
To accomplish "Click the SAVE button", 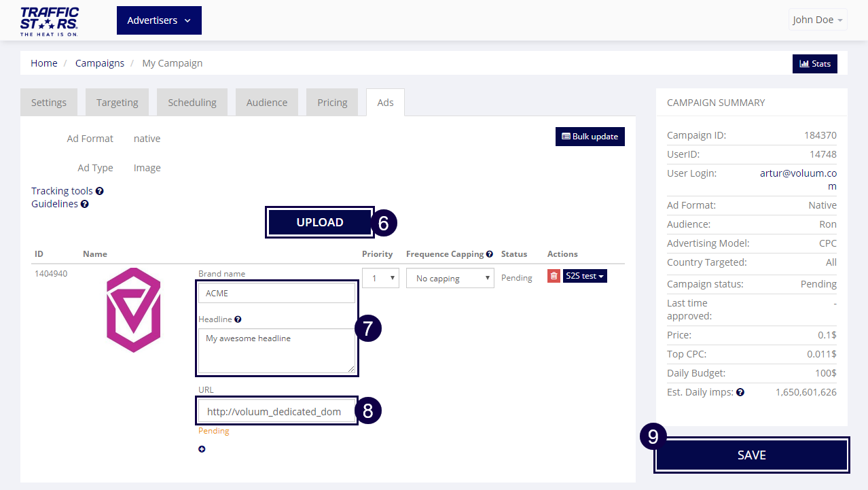I will click(751, 455).
